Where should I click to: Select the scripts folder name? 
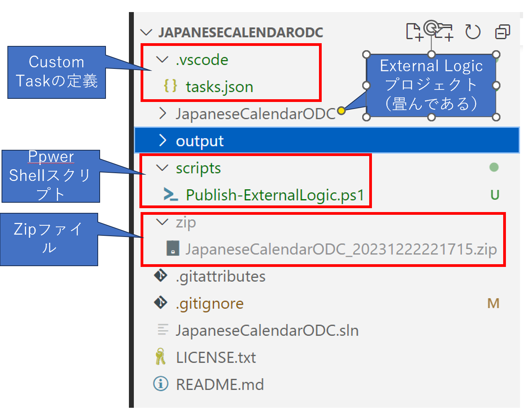198,168
